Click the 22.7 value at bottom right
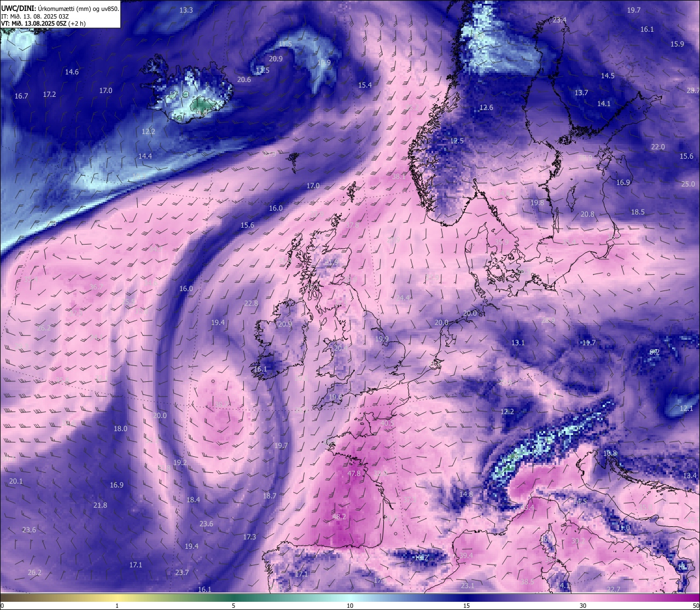 point(614,590)
